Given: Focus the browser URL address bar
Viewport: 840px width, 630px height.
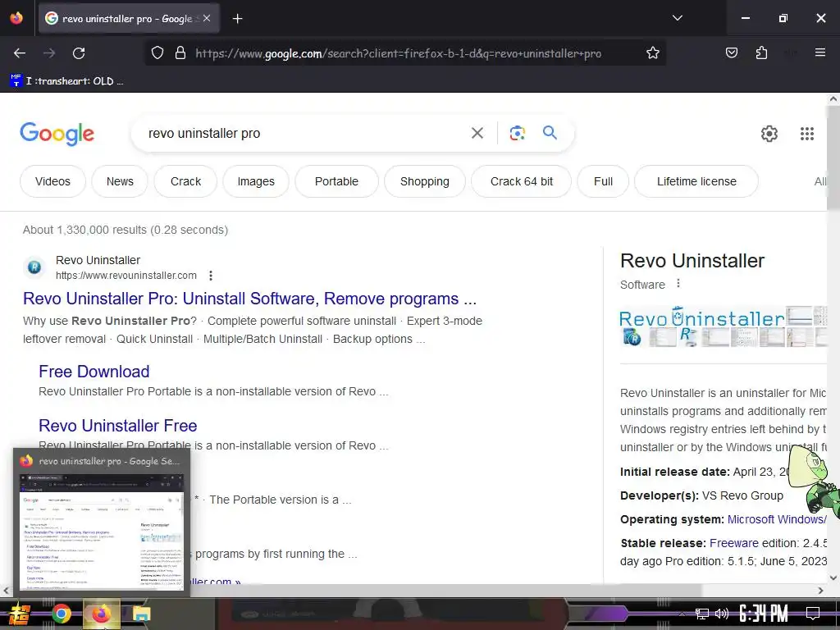Looking at the screenshot, I should (x=398, y=53).
